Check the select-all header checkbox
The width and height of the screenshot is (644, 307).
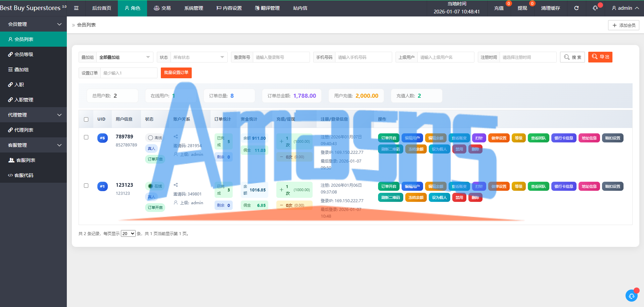pos(86,119)
